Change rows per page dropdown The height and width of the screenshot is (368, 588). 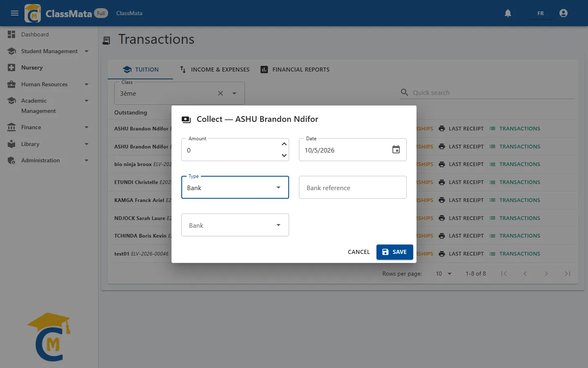click(443, 274)
